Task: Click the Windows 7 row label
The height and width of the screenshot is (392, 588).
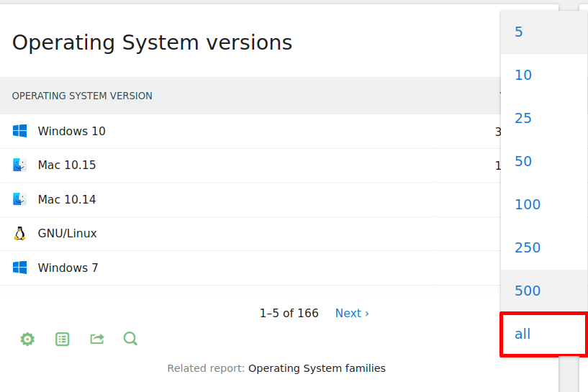Action: pos(68,268)
